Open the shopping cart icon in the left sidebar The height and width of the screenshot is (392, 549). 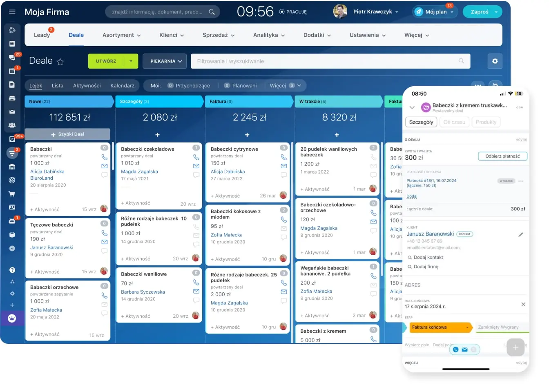pyautogui.click(x=12, y=194)
